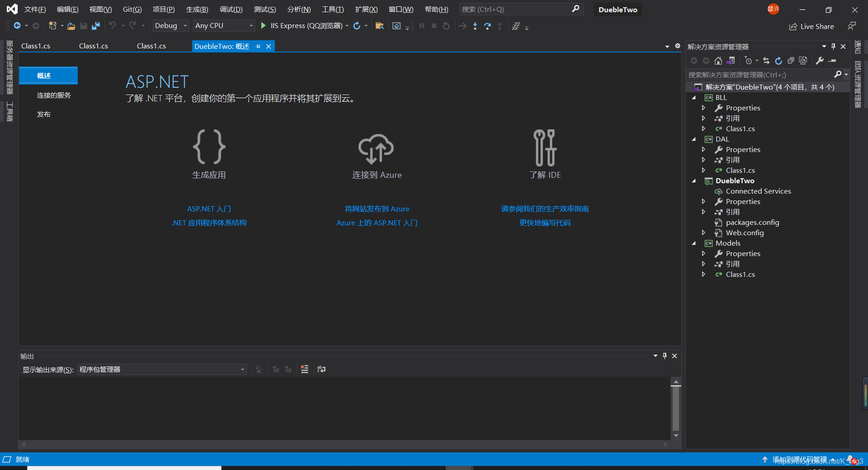This screenshot has height=470, width=868.
Task: Click Collapse All icon in Solution Explorer
Action: click(791, 61)
